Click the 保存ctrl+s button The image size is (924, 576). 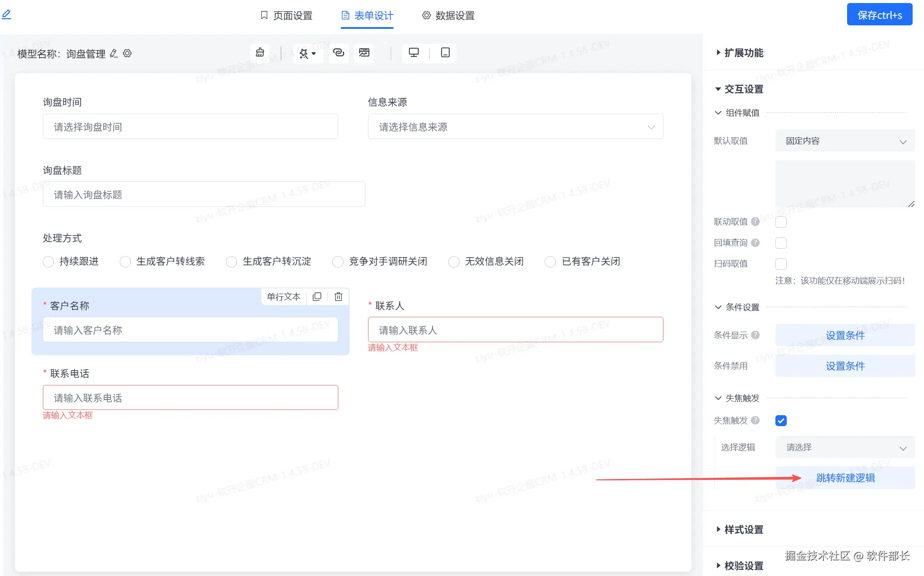[x=879, y=15]
